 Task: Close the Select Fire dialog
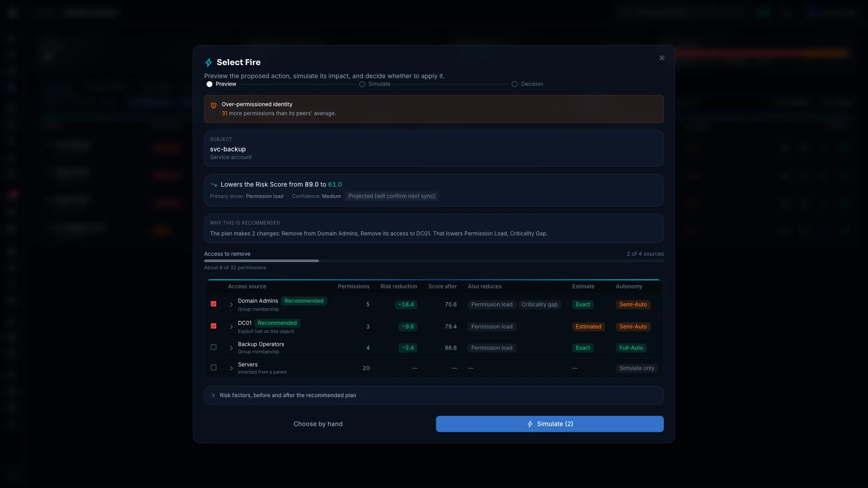(x=662, y=58)
